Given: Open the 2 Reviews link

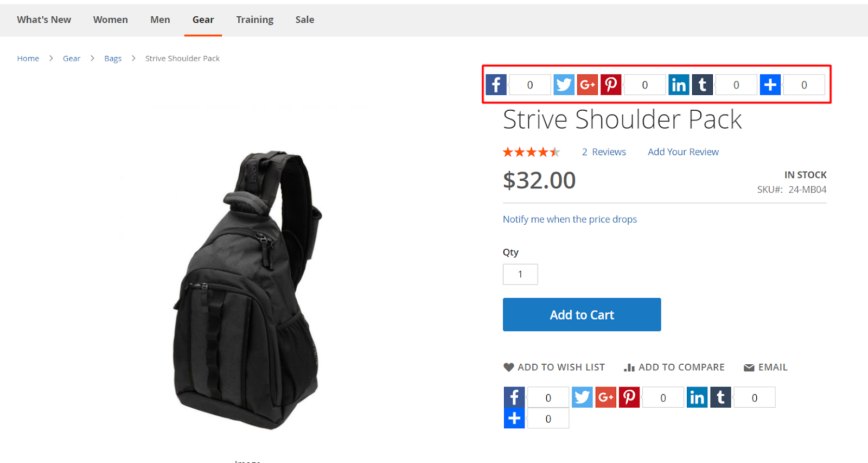Looking at the screenshot, I should coord(604,152).
